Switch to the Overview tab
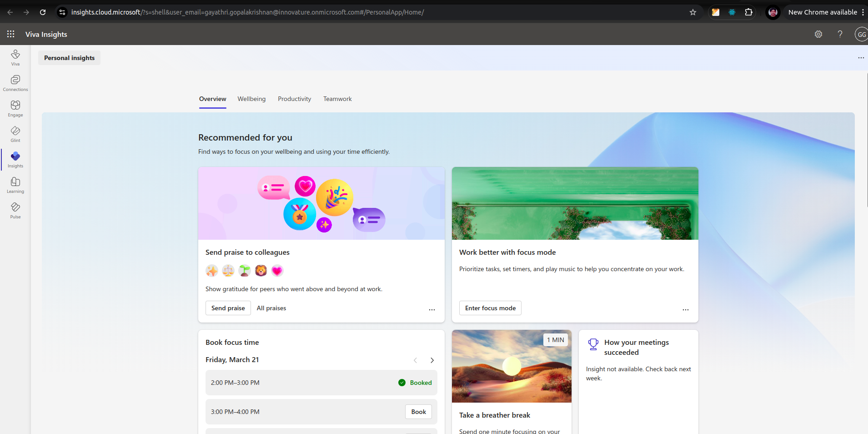 tap(212, 99)
